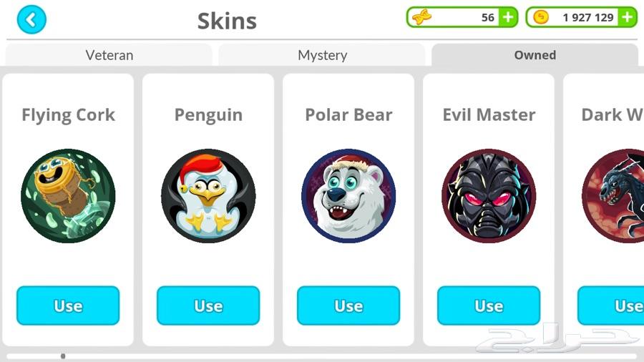Viewport: 644px width, 362px height.
Task: Add more coins with the green plus
Action: [x=627, y=17]
